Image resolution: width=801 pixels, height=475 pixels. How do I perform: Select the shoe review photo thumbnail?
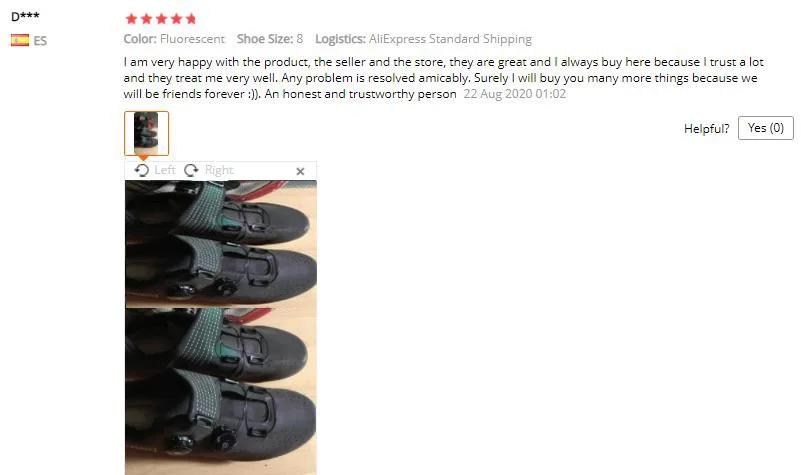click(x=146, y=133)
